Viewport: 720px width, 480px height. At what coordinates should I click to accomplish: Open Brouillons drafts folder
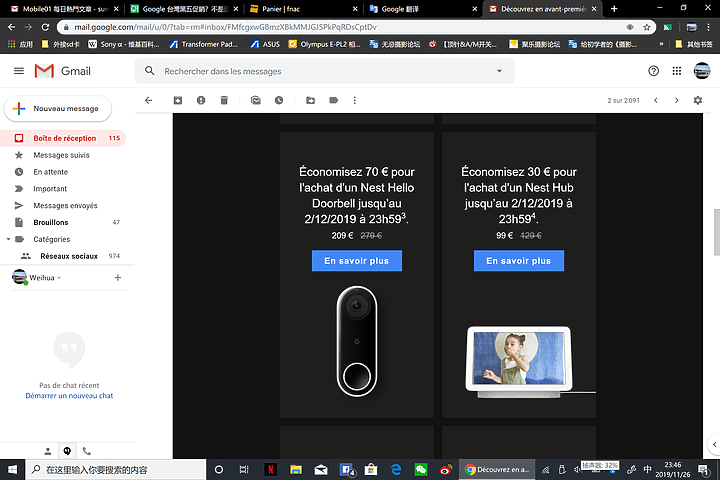(x=63, y=222)
